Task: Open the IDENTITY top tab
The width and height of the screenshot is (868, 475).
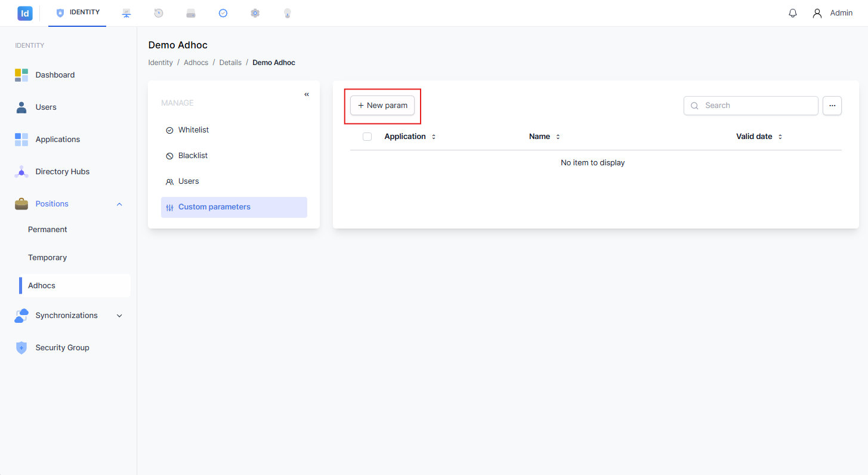Action: tap(78, 13)
